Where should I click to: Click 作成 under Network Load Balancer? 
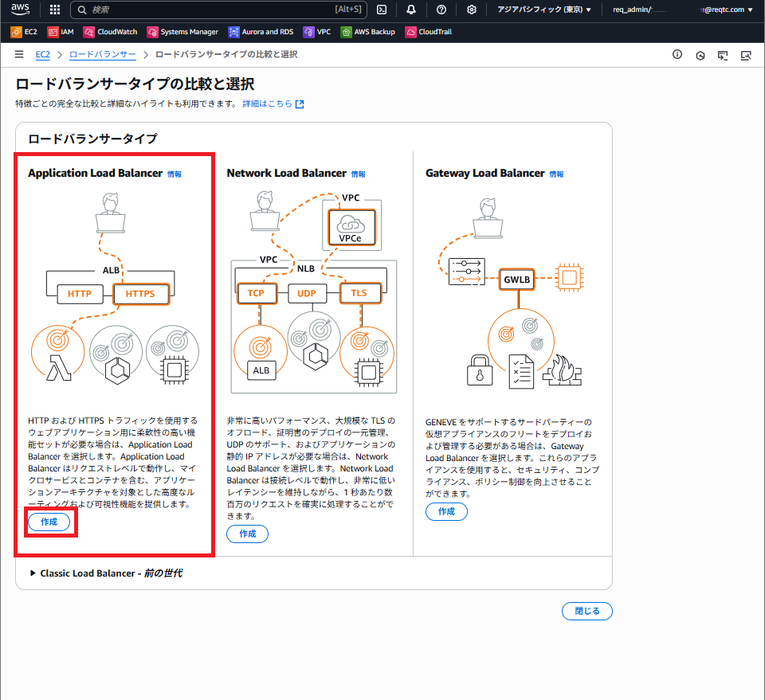(x=247, y=534)
